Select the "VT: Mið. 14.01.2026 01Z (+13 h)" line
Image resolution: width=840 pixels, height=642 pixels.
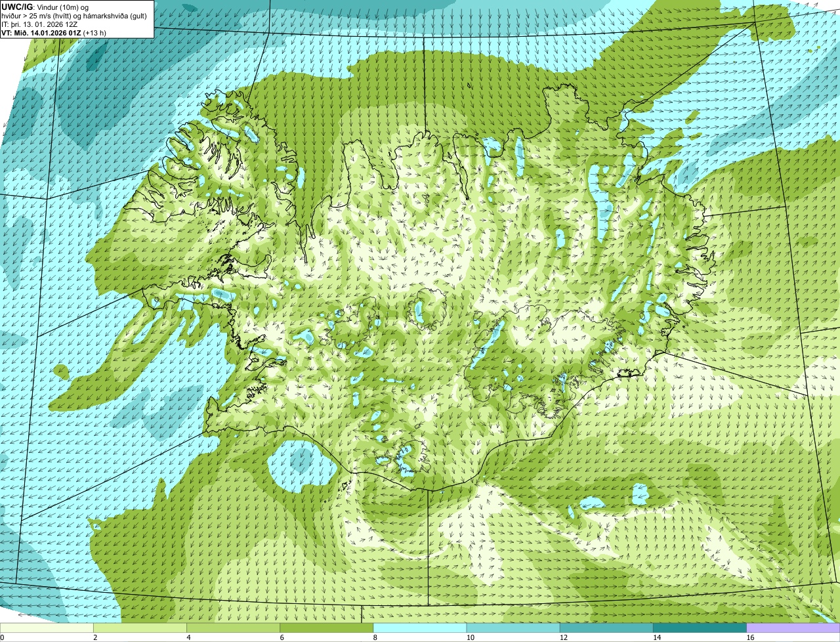tap(54, 32)
